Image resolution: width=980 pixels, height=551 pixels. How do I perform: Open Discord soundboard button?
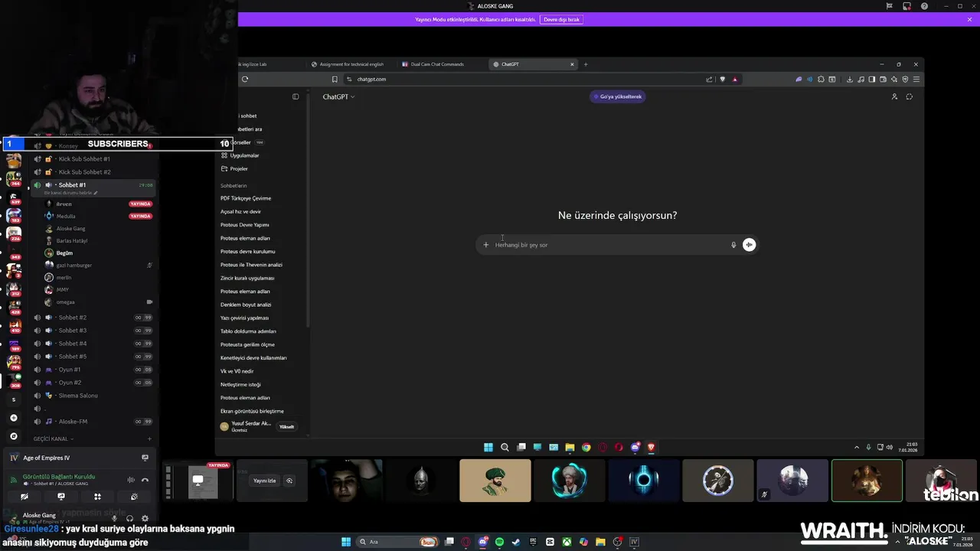(x=134, y=497)
